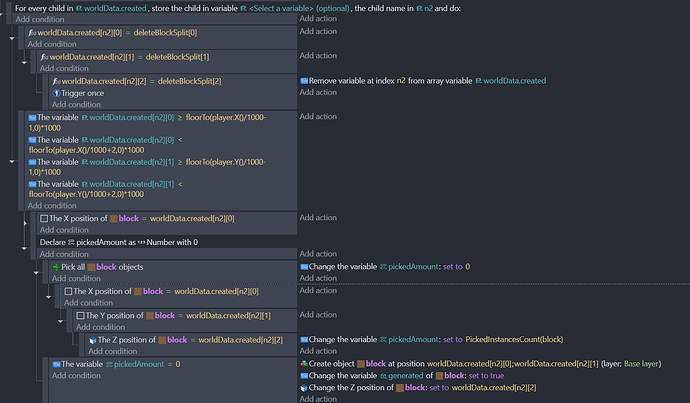Image resolution: width=690 pixels, height=403 pixels.
Task: Click the pickedAmount declaration variable icon
Action: click(71, 242)
